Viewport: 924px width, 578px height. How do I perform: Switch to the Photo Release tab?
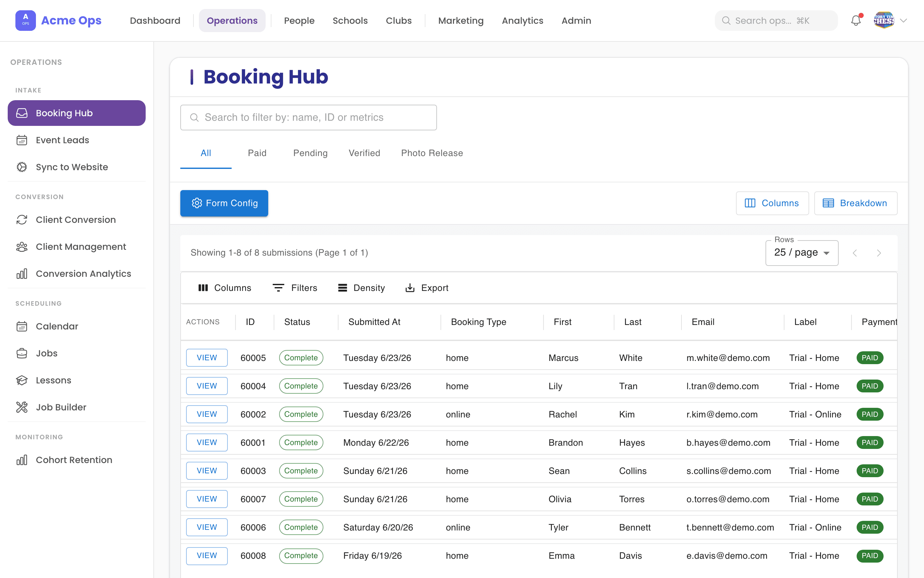click(432, 153)
